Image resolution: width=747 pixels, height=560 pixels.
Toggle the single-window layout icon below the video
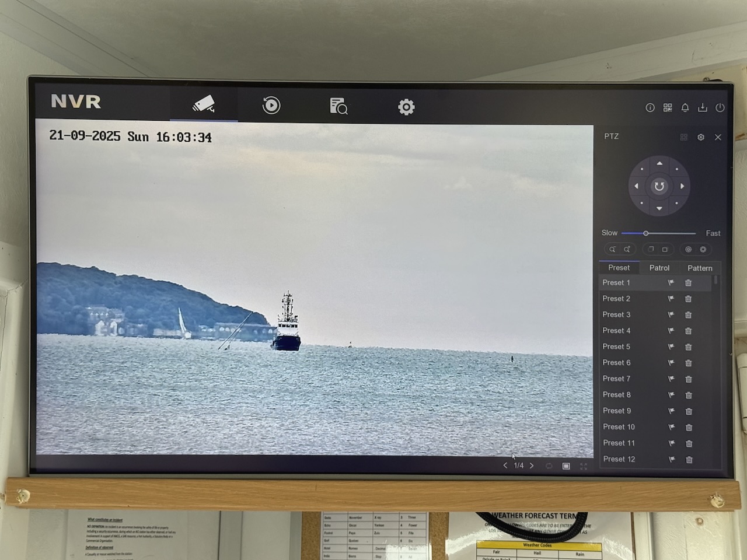(566, 466)
